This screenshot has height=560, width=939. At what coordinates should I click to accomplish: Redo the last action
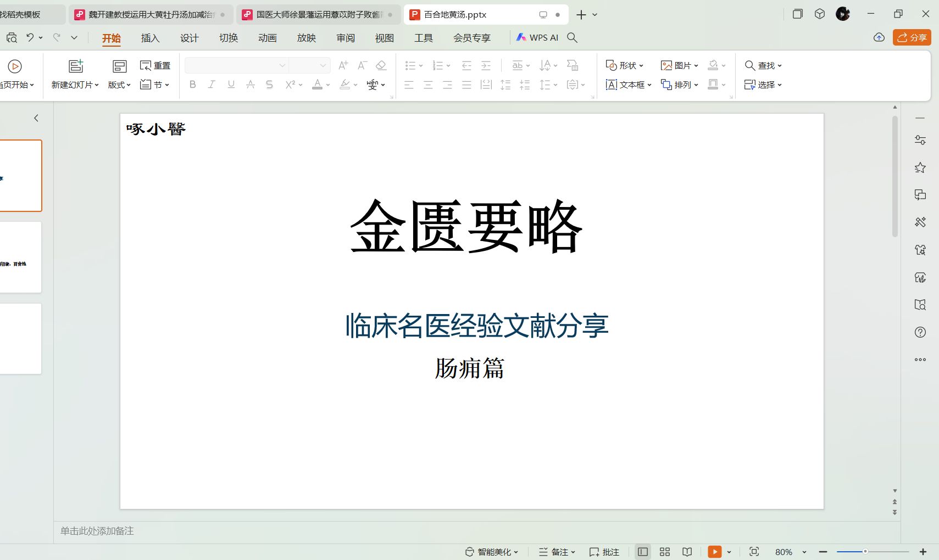pyautogui.click(x=57, y=37)
